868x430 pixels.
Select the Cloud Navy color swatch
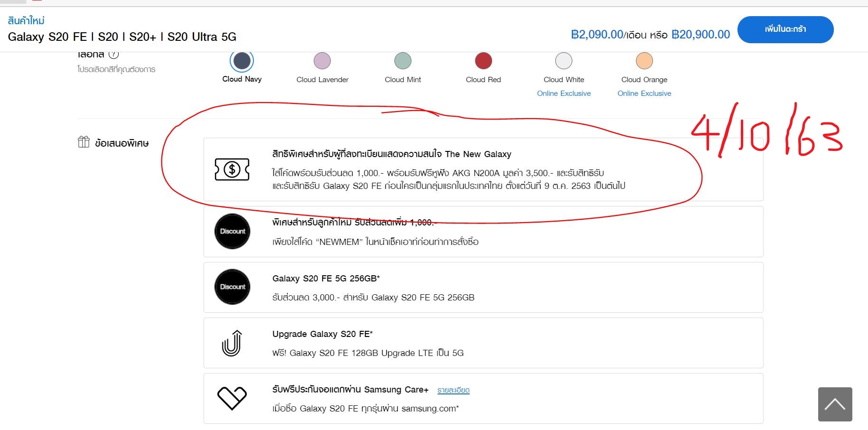pos(242,61)
